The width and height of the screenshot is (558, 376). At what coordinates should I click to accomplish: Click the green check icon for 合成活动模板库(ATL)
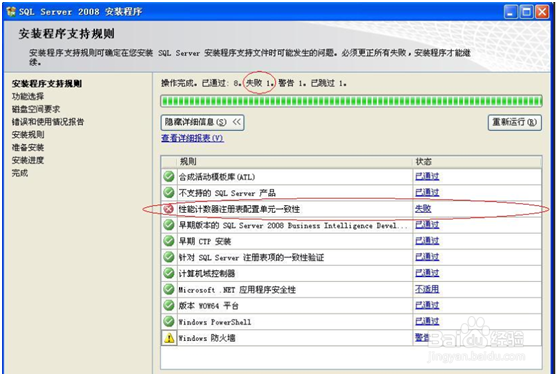pyautogui.click(x=169, y=176)
